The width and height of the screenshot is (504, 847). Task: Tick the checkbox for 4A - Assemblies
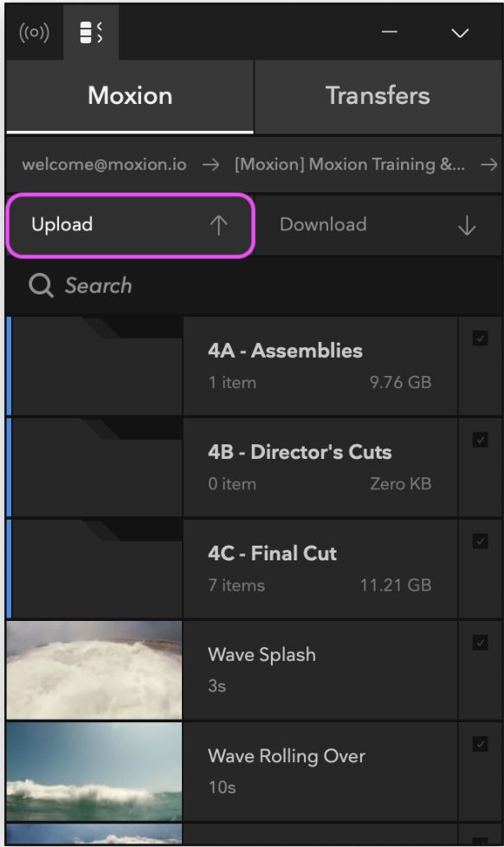click(x=481, y=338)
